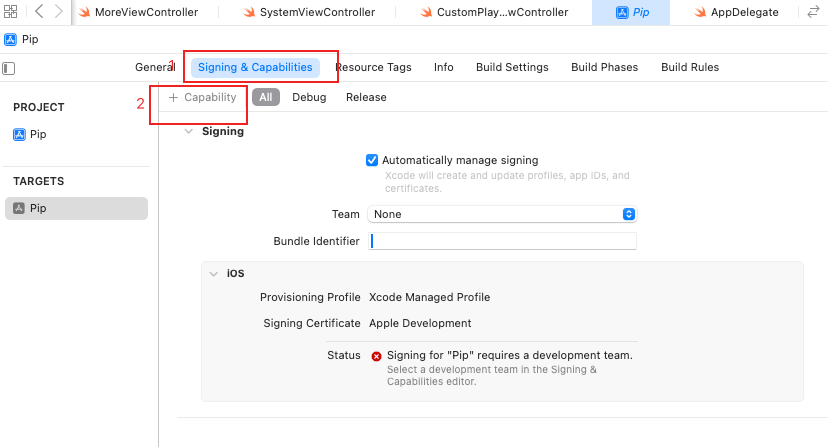Click the Pip project icon in breadcrumb
This screenshot has width=828, height=447.
10,40
